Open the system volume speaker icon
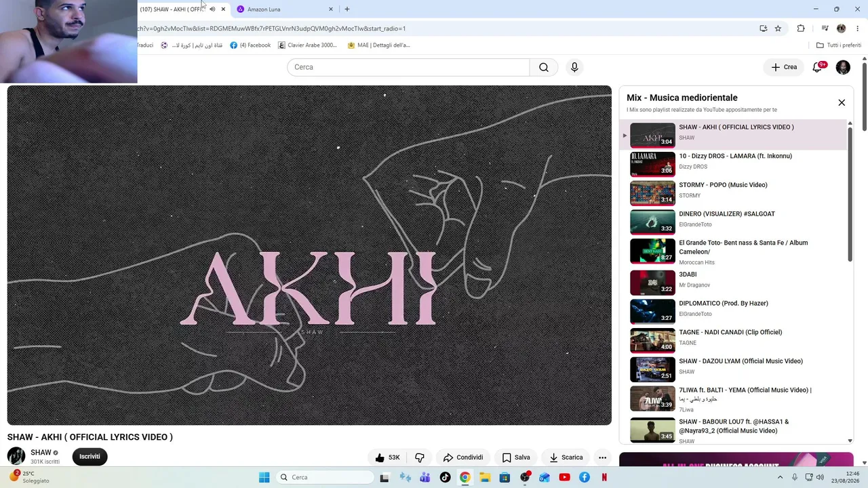Screen dimensions: 868x488 (x=819, y=477)
